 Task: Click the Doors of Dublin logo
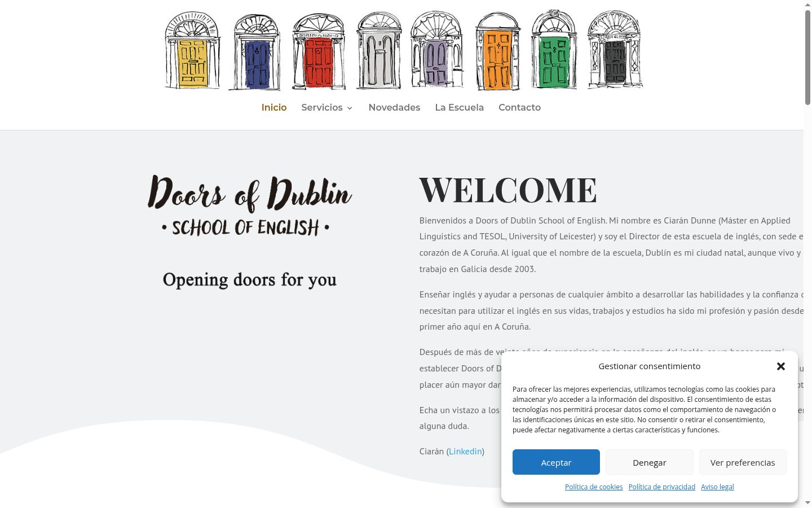click(x=250, y=205)
